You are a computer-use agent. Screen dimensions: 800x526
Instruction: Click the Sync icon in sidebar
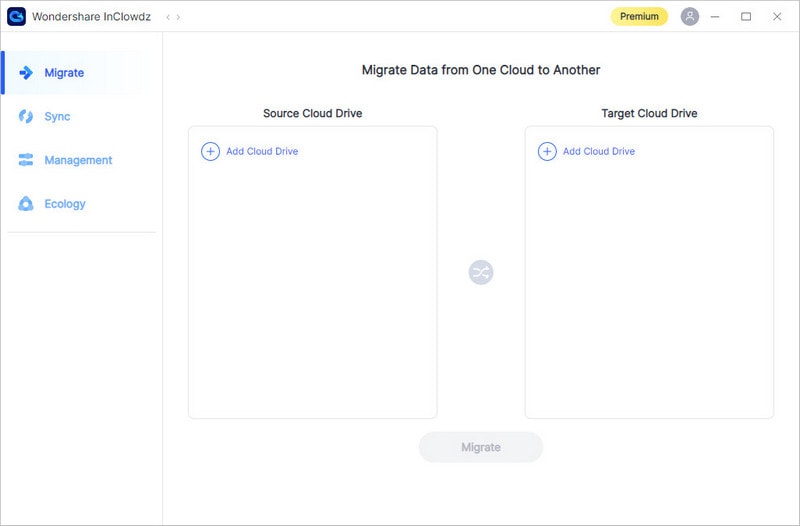pos(26,117)
